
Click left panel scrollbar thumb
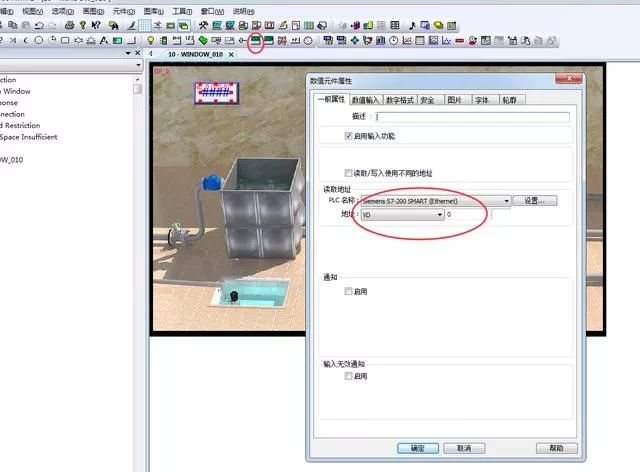click(138, 89)
